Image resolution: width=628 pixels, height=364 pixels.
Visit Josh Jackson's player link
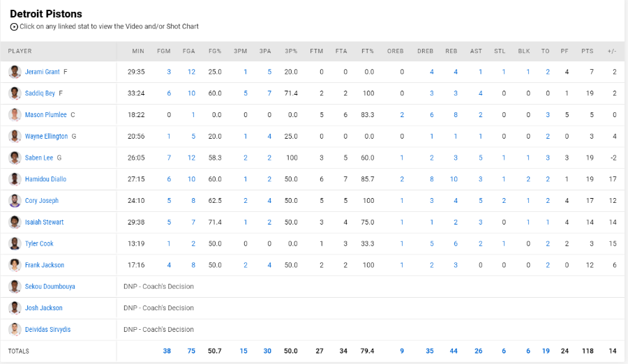click(44, 308)
